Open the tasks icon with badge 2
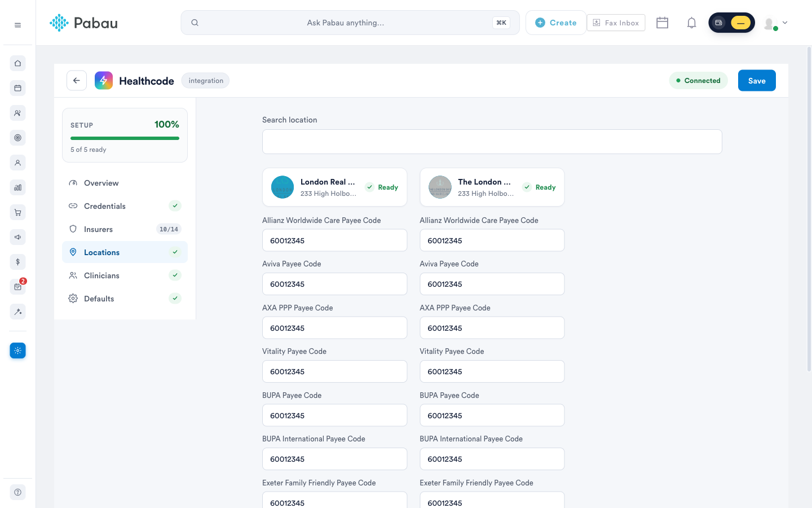Viewport: 812px width, 508px height. tap(17, 287)
